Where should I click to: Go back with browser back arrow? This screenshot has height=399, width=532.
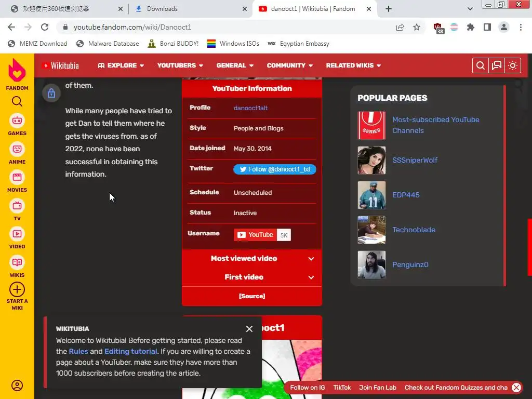(11, 27)
